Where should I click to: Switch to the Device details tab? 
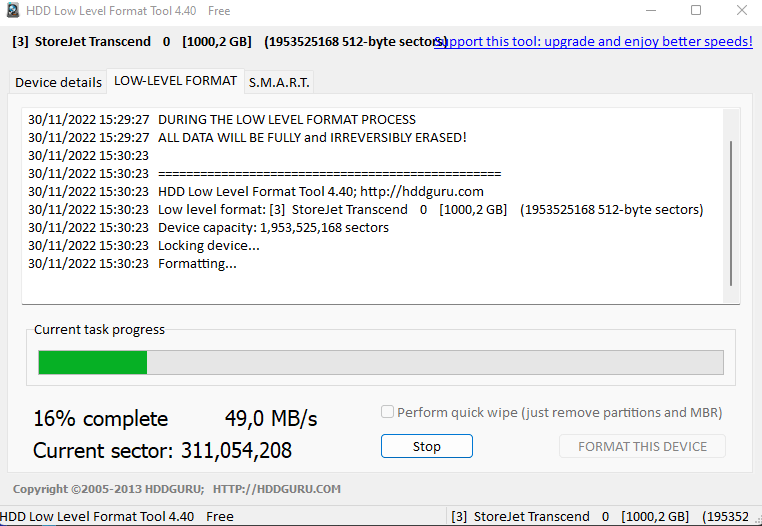tap(58, 82)
